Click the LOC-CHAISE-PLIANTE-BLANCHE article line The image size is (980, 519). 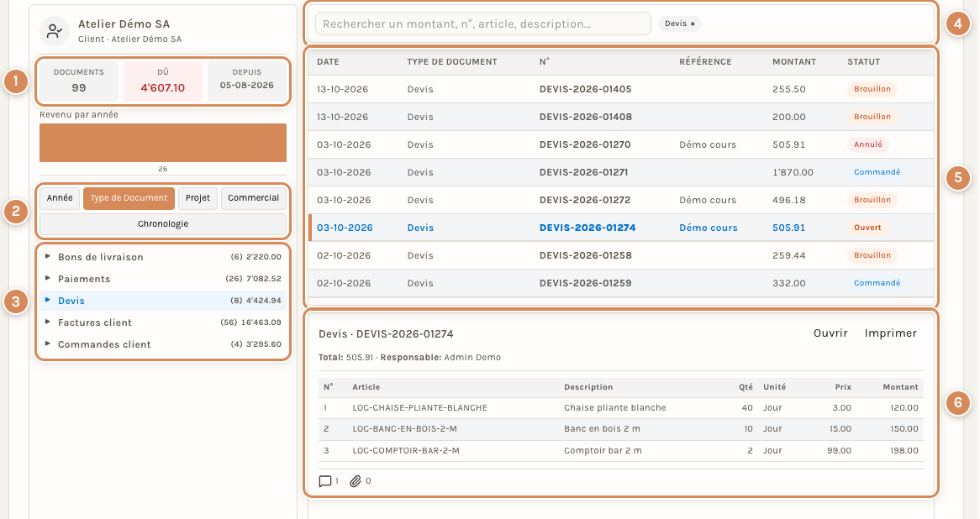click(620, 408)
